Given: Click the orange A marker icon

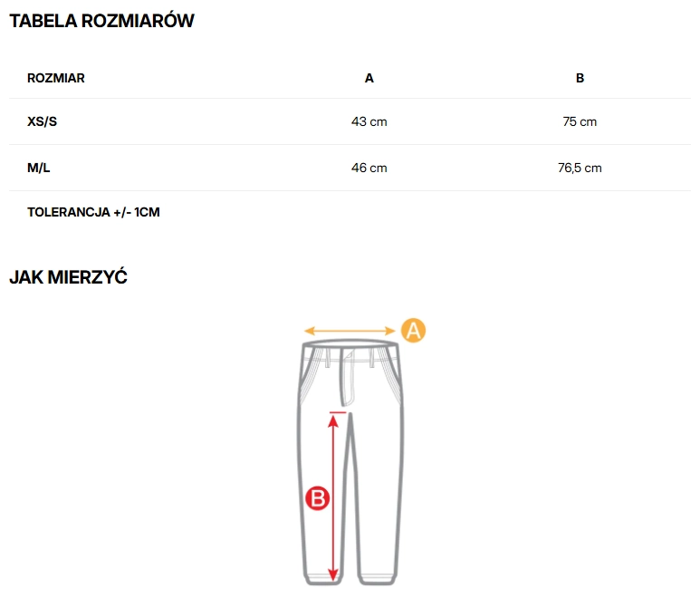Looking at the screenshot, I should (413, 331).
